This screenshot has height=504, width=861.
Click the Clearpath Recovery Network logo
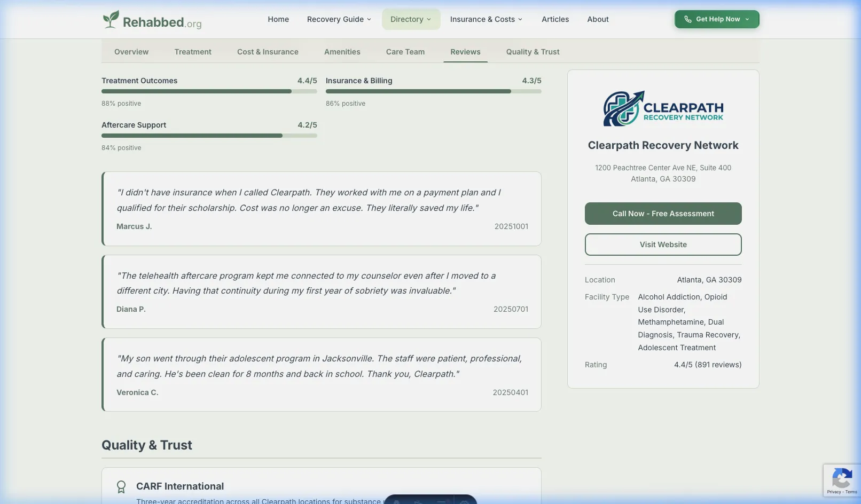click(x=663, y=108)
